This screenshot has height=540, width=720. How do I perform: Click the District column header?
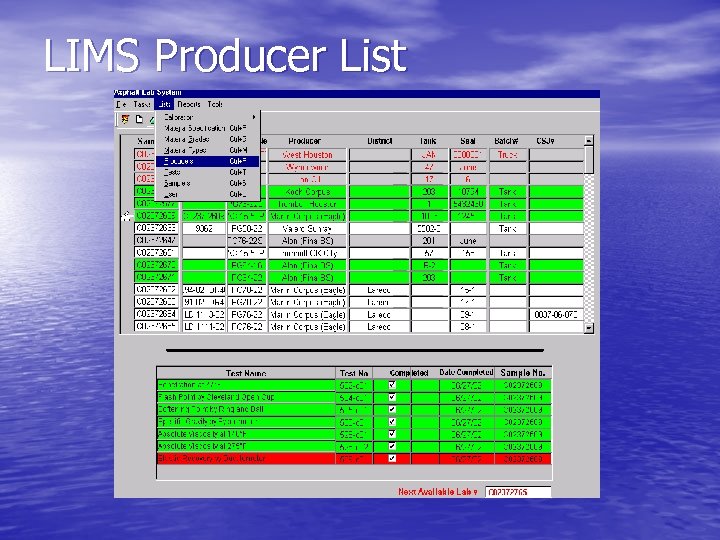379,141
